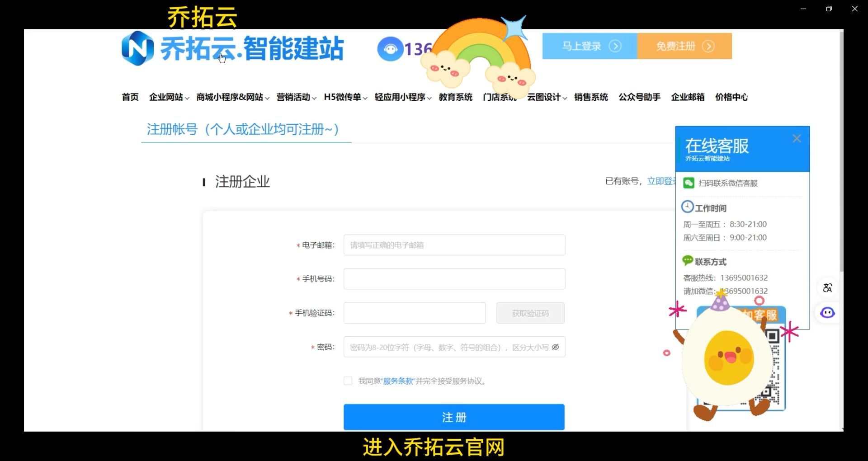Click the 客服热线 13695001632 text

tap(725, 278)
